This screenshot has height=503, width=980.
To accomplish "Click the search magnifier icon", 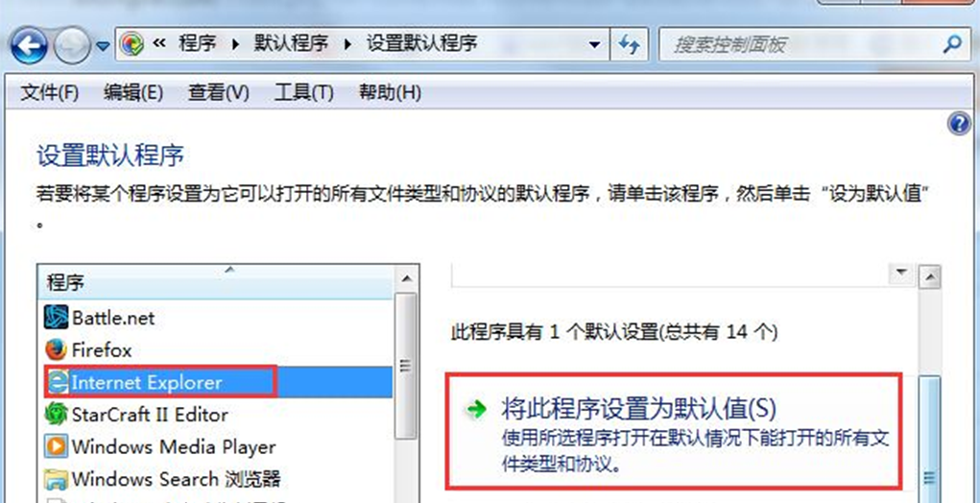I will (x=952, y=44).
